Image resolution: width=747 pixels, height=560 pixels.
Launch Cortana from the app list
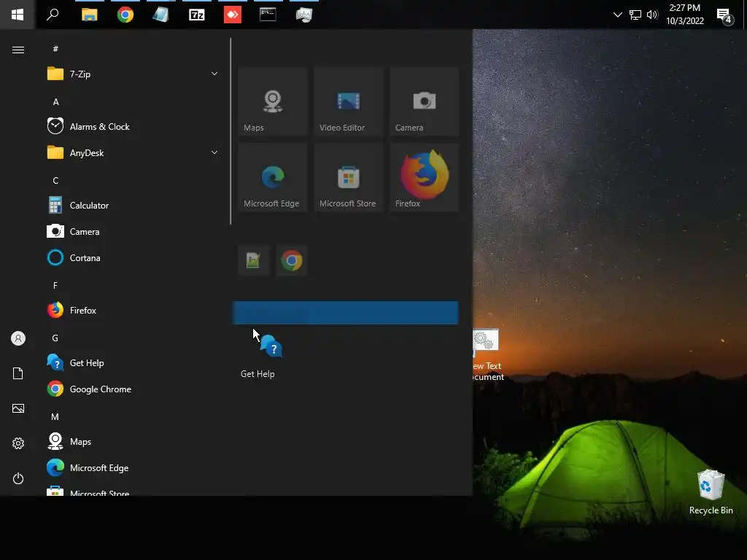click(132, 257)
